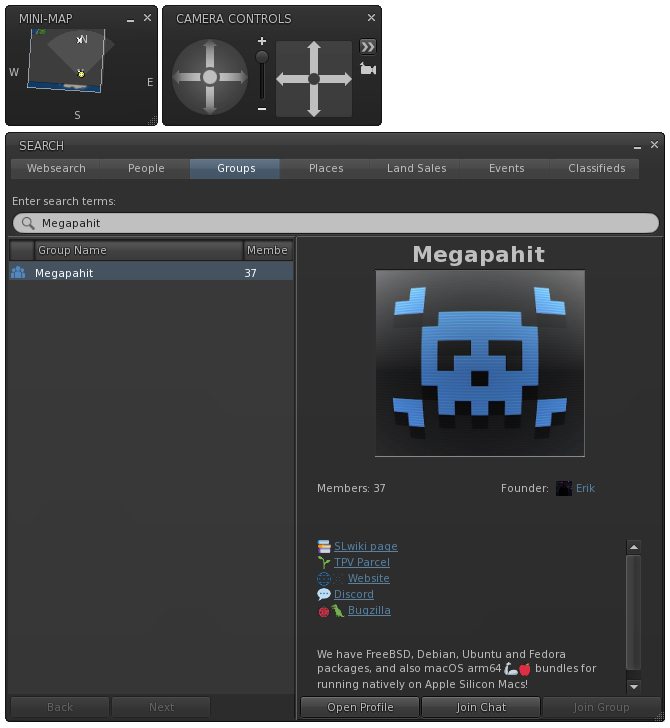The height and width of the screenshot is (728, 670).
Task: Select the Groups tab
Action: (x=236, y=169)
